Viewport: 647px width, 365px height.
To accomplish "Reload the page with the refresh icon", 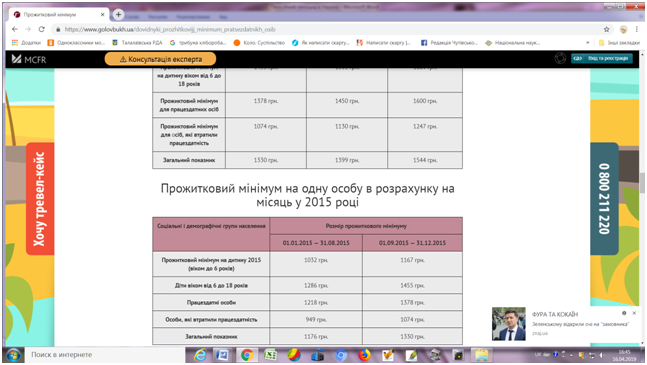I will (41, 29).
